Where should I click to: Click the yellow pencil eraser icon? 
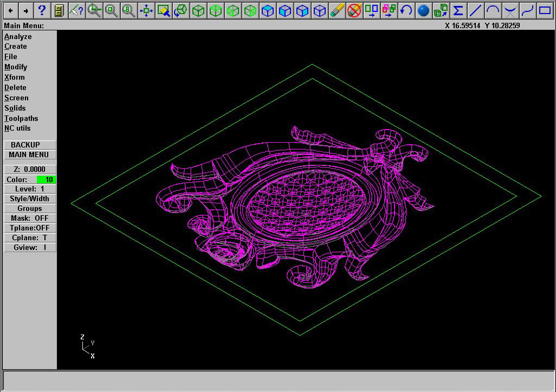337,10
